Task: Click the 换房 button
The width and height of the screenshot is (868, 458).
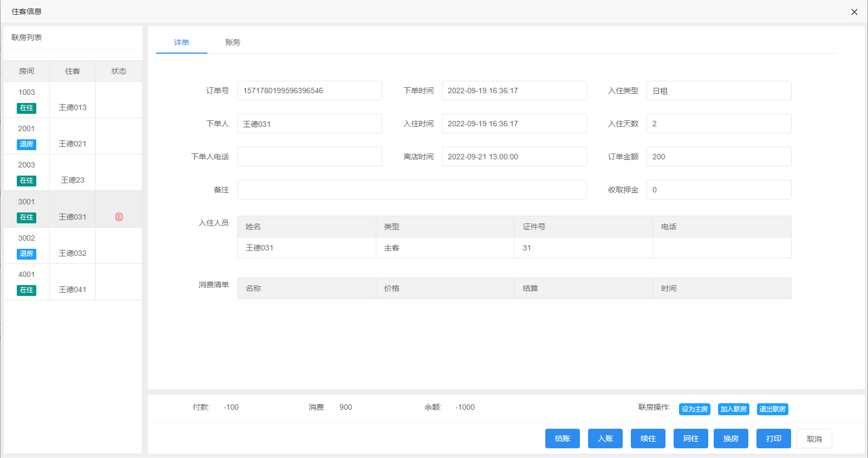Action: pyautogui.click(x=731, y=438)
